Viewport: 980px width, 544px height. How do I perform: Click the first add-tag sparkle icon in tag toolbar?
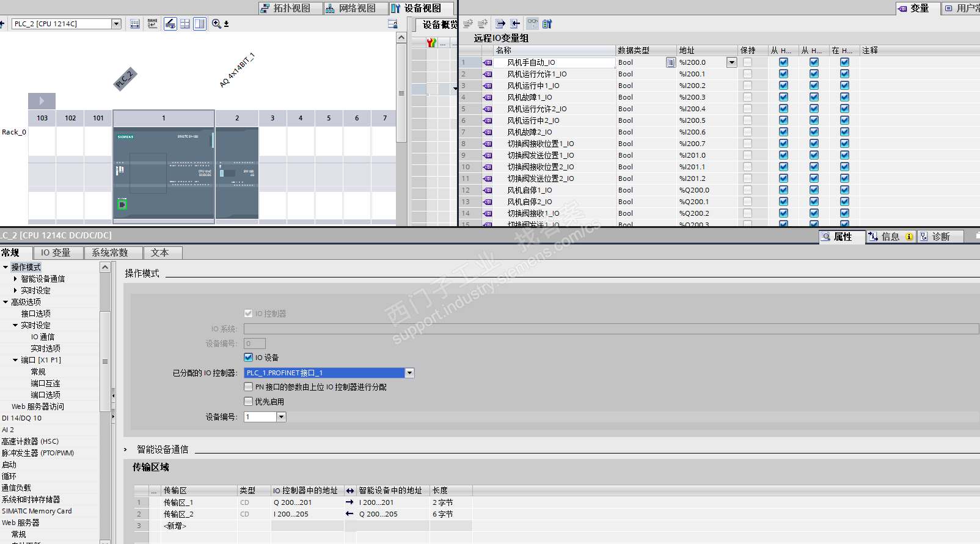coord(468,24)
